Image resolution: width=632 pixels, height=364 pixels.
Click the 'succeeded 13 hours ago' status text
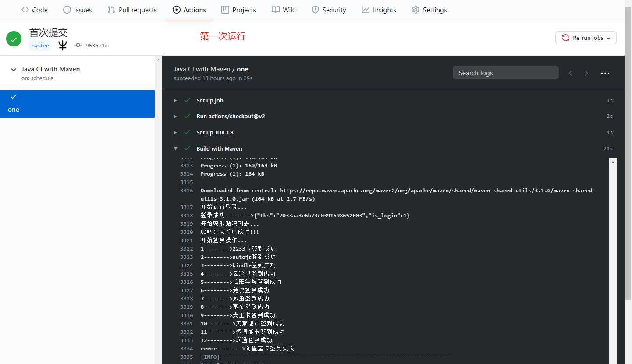[x=213, y=78]
